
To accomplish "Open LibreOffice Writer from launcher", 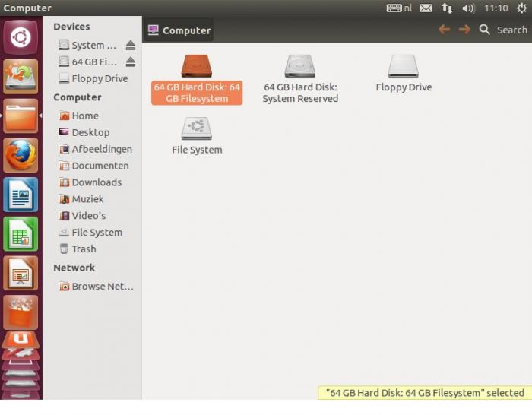I will (21, 195).
